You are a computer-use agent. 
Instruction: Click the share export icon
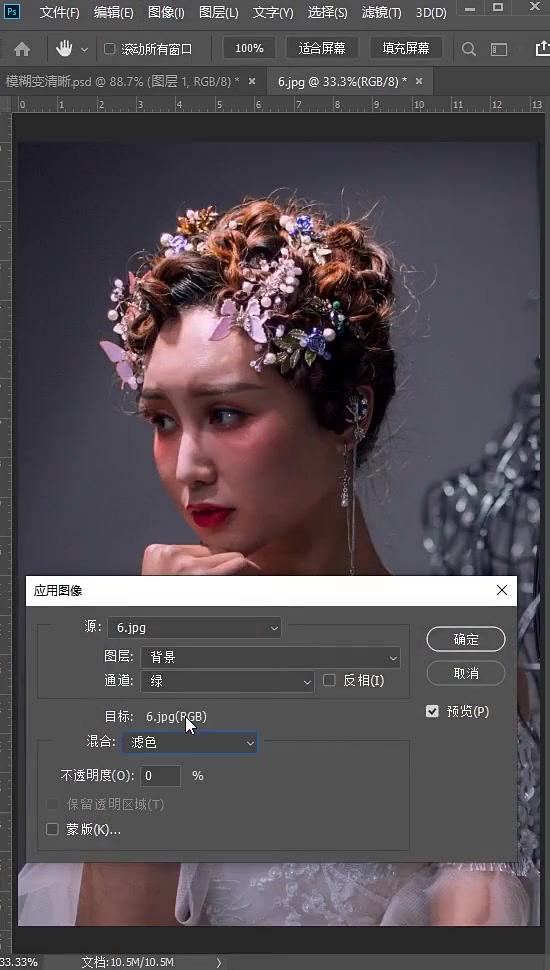pyautogui.click(x=542, y=48)
